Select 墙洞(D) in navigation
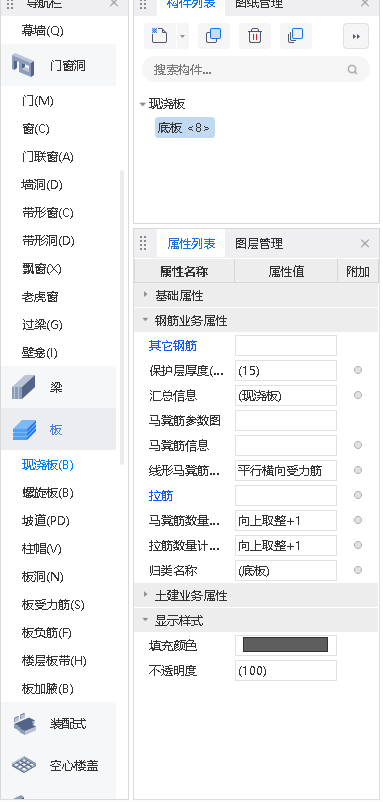The height and width of the screenshot is (802, 383). pos(41,185)
